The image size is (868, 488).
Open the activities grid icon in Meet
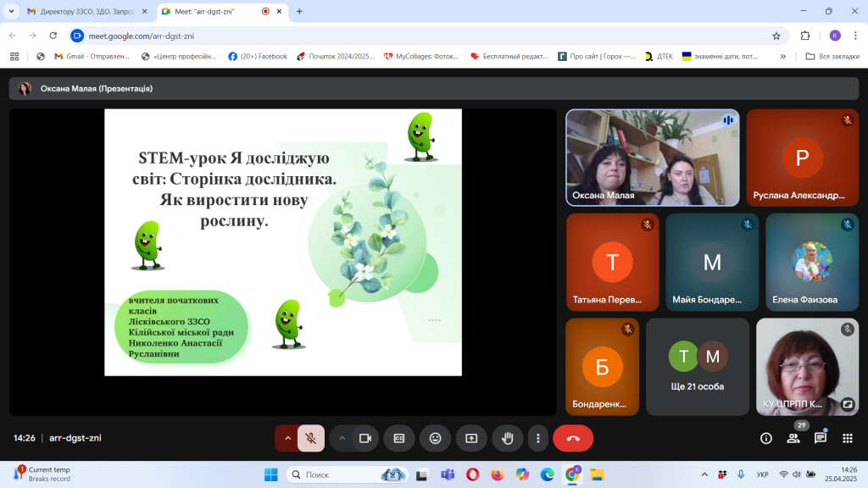pos(848,438)
